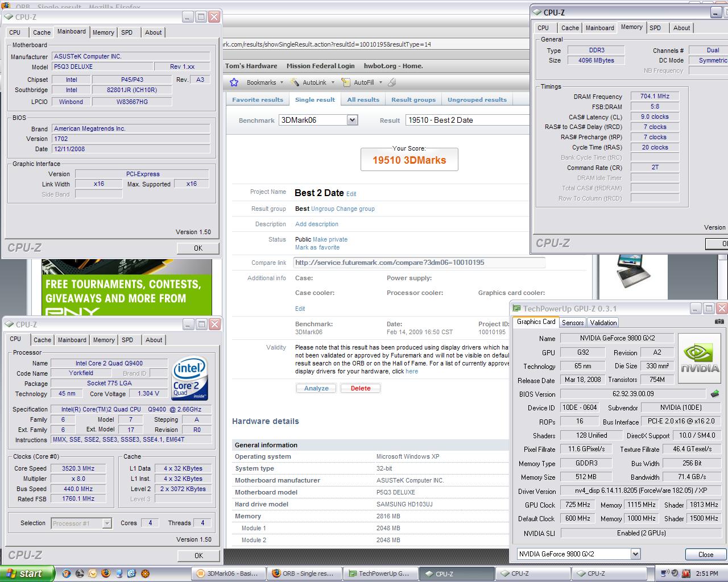
Task: Click Mission Federal Login bookmark
Action: tap(320, 66)
